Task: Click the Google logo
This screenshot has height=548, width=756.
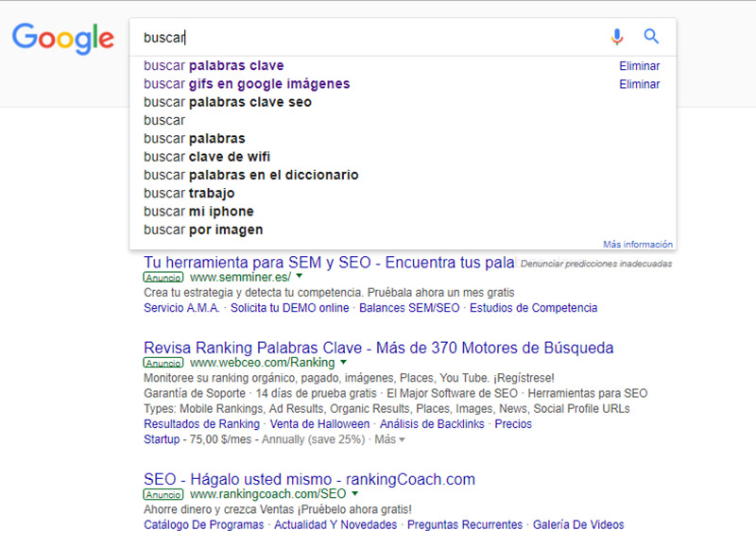Action: coord(63,38)
